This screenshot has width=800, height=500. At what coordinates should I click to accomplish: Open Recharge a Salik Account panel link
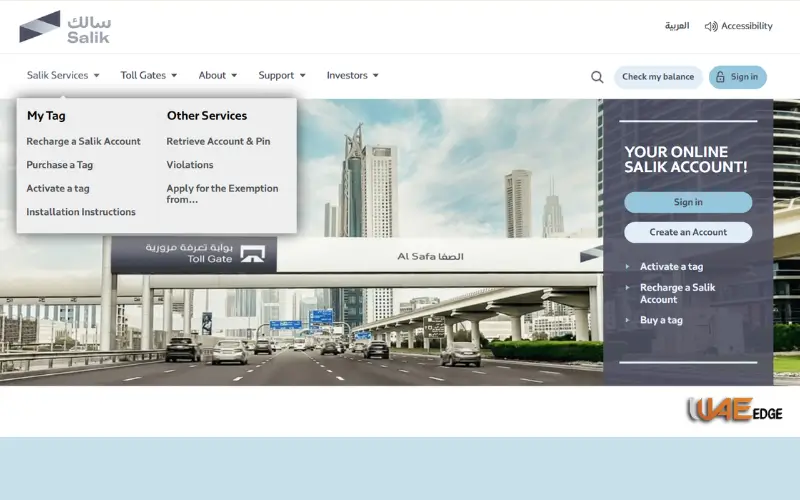[678, 293]
